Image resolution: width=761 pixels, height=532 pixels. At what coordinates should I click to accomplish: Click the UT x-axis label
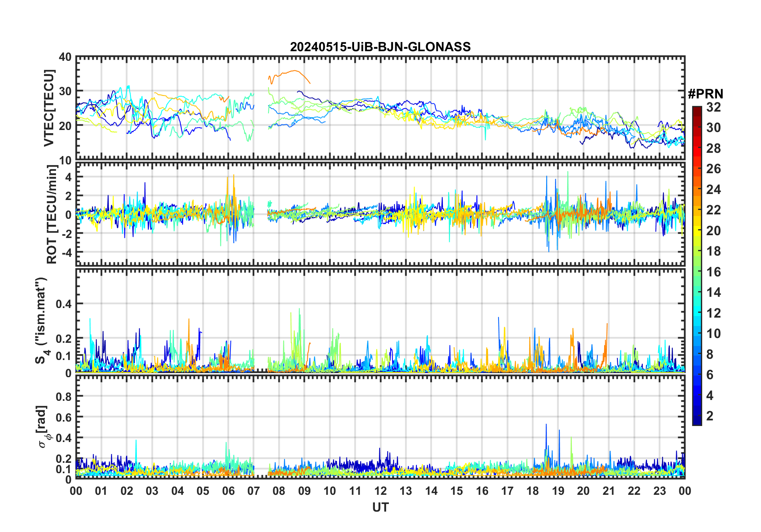380,508
